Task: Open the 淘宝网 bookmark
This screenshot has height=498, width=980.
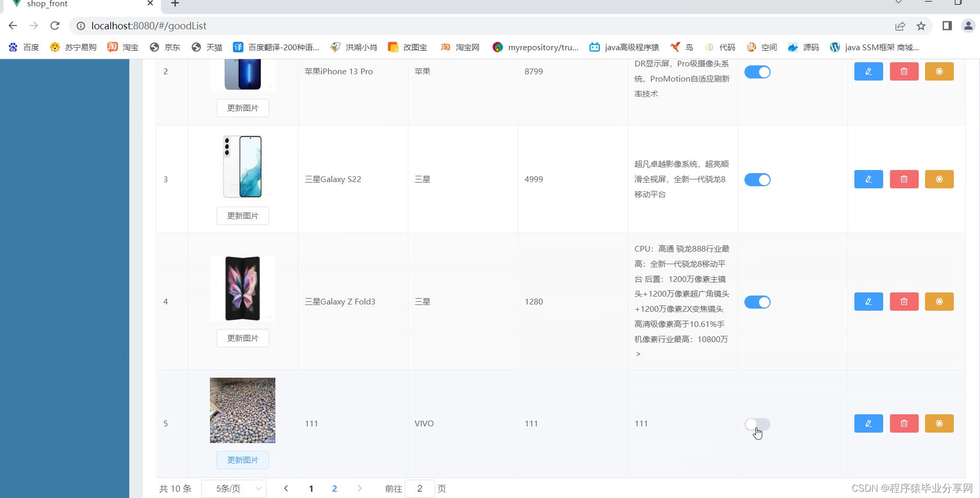Action: click(460, 47)
